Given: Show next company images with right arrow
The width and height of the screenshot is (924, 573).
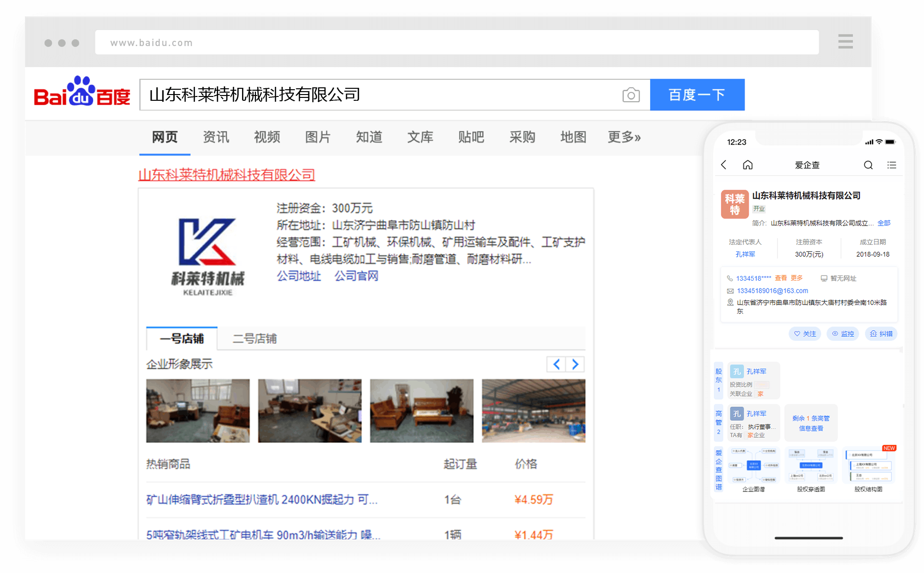Looking at the screenshot, I should point(575,364).
